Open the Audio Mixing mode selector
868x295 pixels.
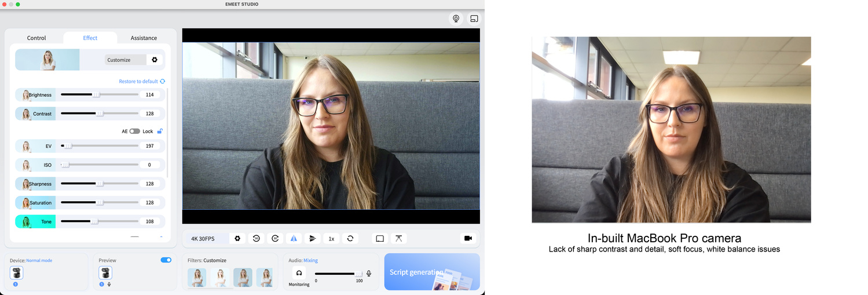[310, 260]
